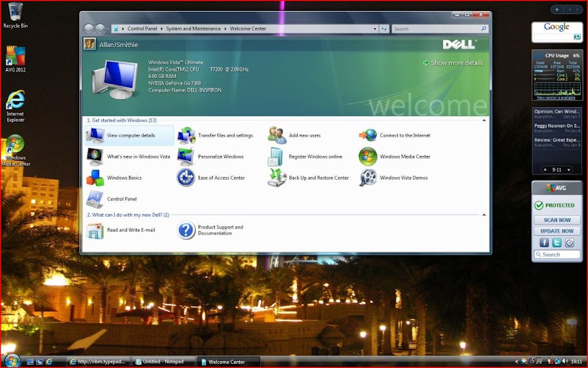
Task: Expand breadcrumb arrow after Control Panel
Action: 162,28
